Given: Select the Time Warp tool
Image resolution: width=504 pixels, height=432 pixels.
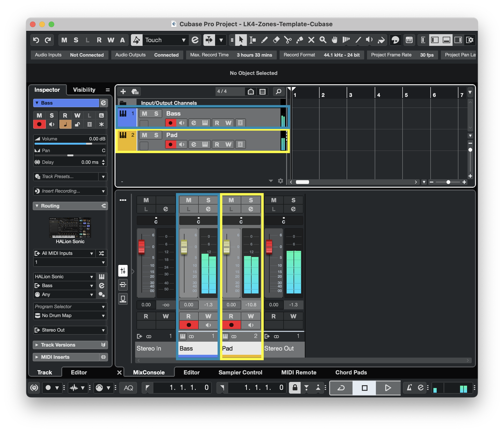Looking at the screenshot, I should (346, 40).
